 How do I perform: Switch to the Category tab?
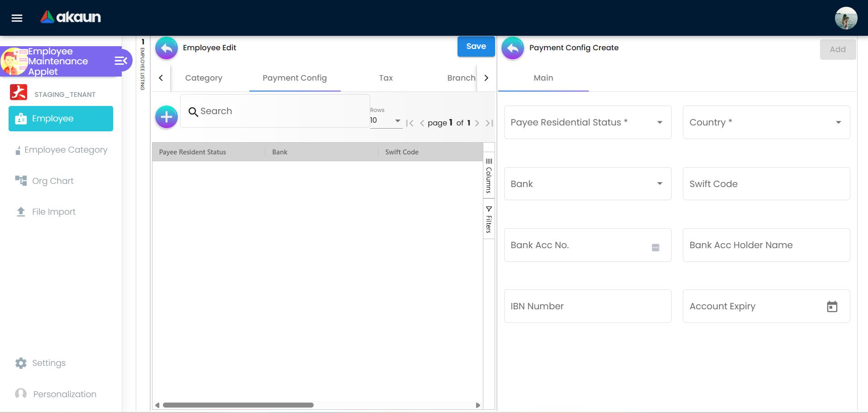coord(203,78)
